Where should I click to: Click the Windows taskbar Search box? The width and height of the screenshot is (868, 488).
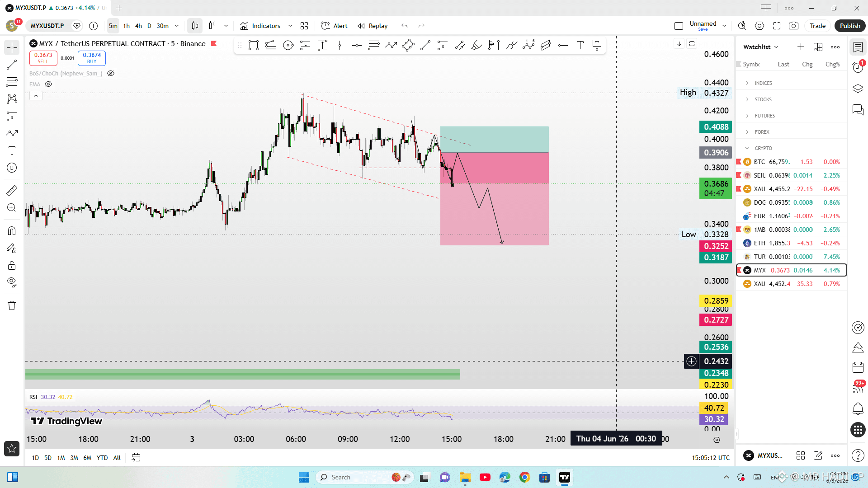click(365, 477)
